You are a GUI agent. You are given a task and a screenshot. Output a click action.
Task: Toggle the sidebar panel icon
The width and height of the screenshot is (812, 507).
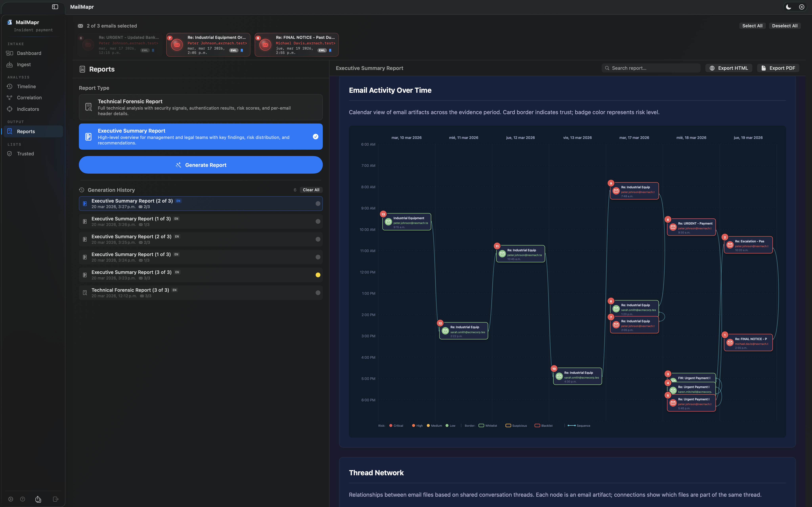[55, 7]
